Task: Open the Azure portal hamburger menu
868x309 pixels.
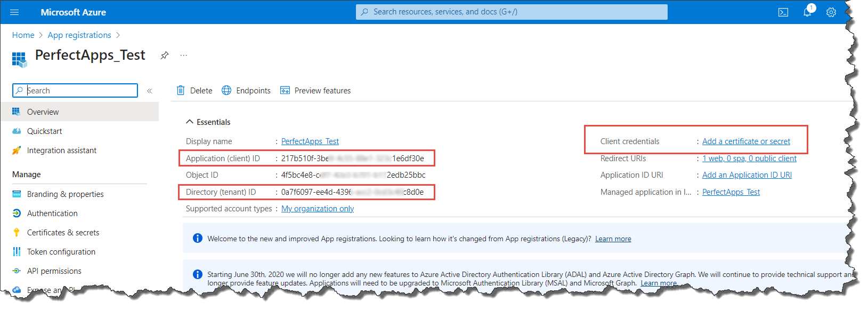Action: (14, 12)
